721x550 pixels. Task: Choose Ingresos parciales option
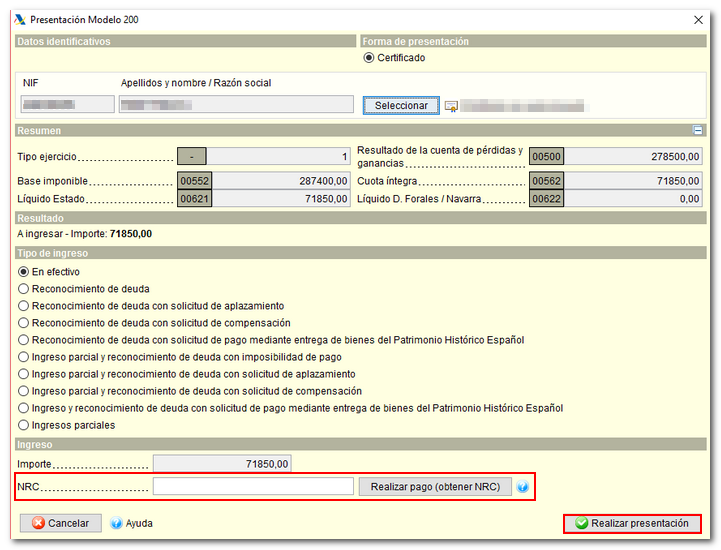tap(24, 425)
